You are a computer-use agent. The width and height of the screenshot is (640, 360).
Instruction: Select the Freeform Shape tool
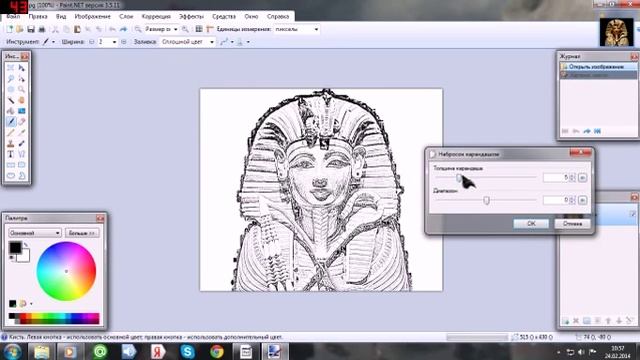pyautogui.click(x=22, y=176)
